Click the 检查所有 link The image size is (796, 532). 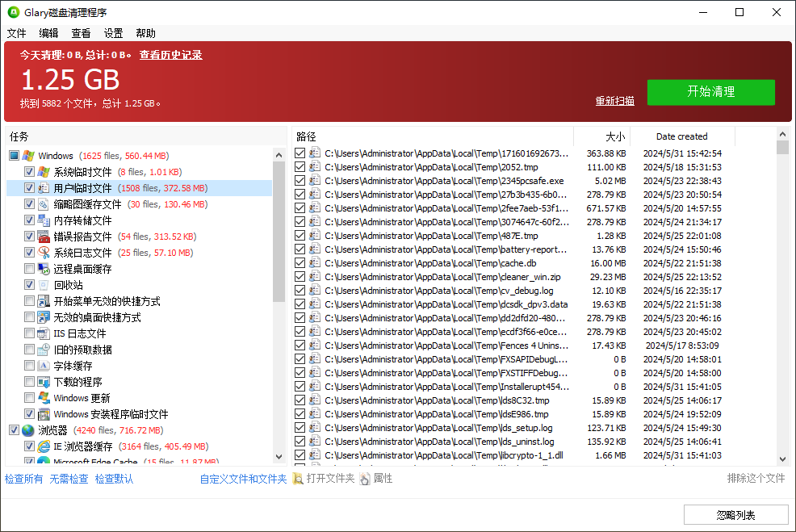pos(24,479)
